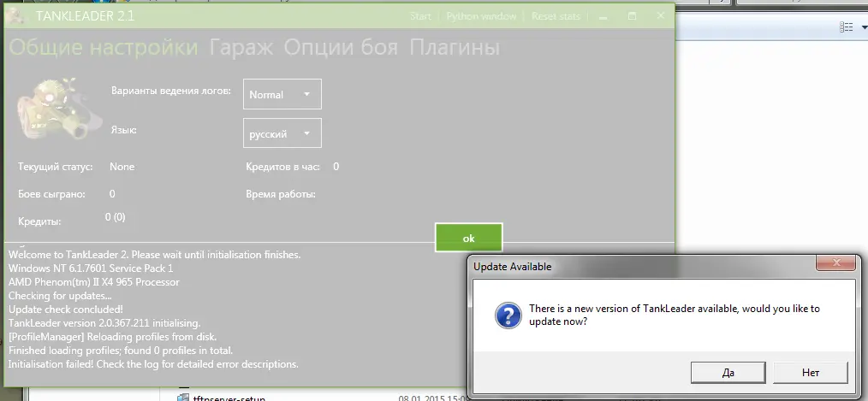Click the blue question mark icon
The width and height of the screenshot is (868, 401).
pyautogui.click(x=508, y=315)
